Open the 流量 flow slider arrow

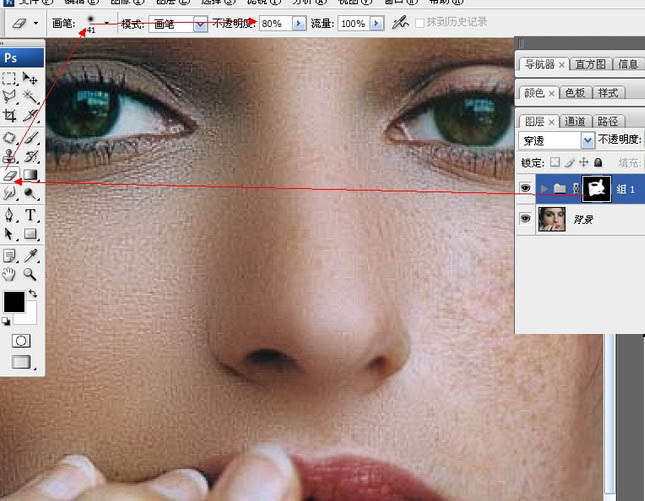377,23
